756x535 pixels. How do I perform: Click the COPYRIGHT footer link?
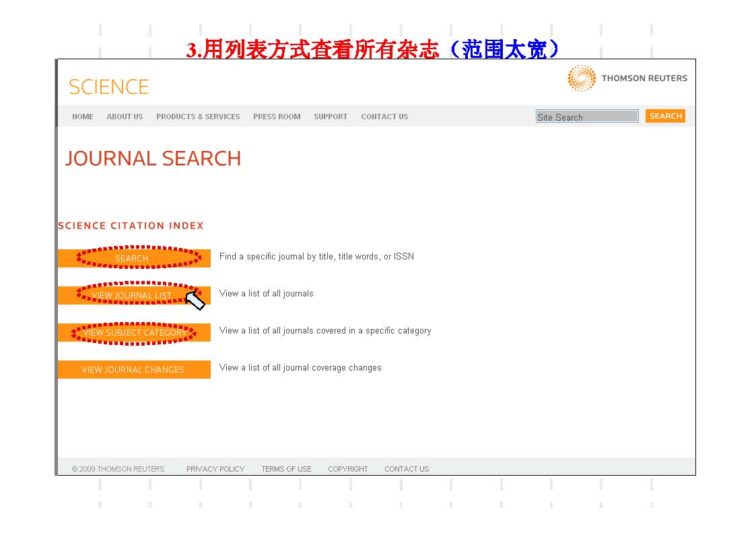tap(348, 469)
